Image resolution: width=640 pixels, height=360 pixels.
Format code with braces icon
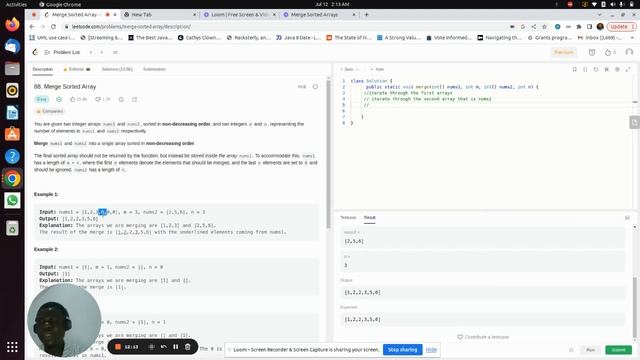(x=585, y=69)
